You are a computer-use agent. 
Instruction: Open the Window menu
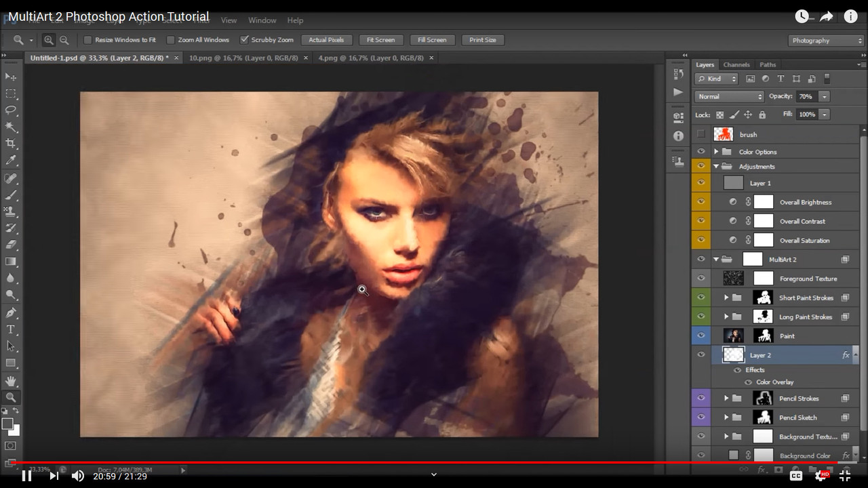(x=262, y=20)
